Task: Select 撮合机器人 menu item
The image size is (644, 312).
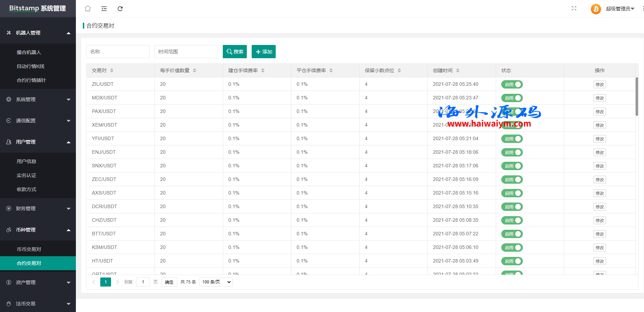Action: coord(29,52)
